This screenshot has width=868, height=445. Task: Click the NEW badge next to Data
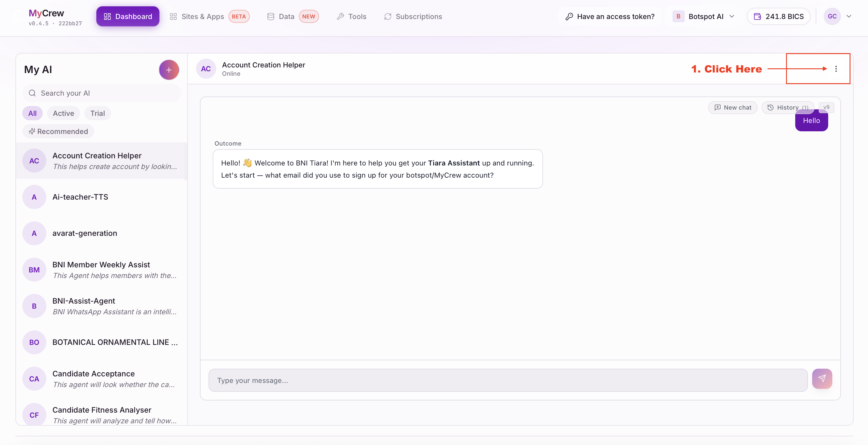309,17
